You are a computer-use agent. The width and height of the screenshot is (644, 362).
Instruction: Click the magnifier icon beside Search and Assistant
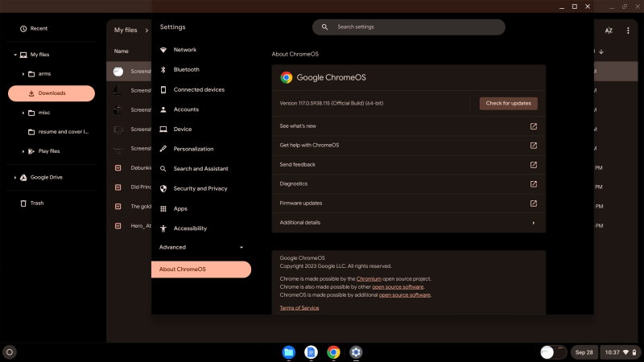pos(163,169)
